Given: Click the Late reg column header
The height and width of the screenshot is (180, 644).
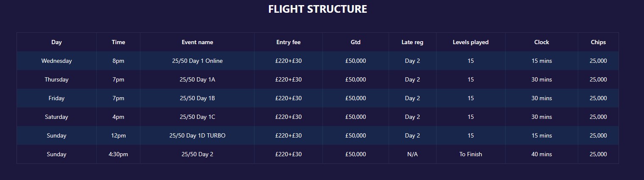Looking at the screenshot, I should (412, 42).
